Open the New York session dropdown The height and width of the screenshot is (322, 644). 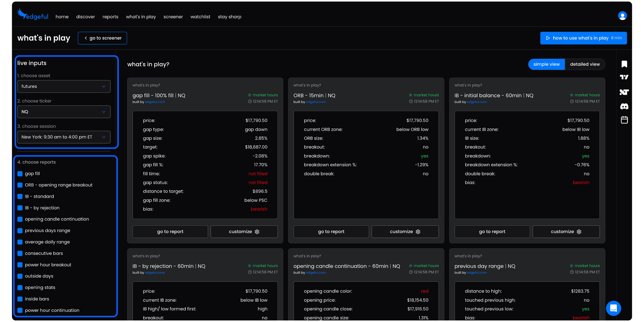pyautogui.click(x=64, y=137)
